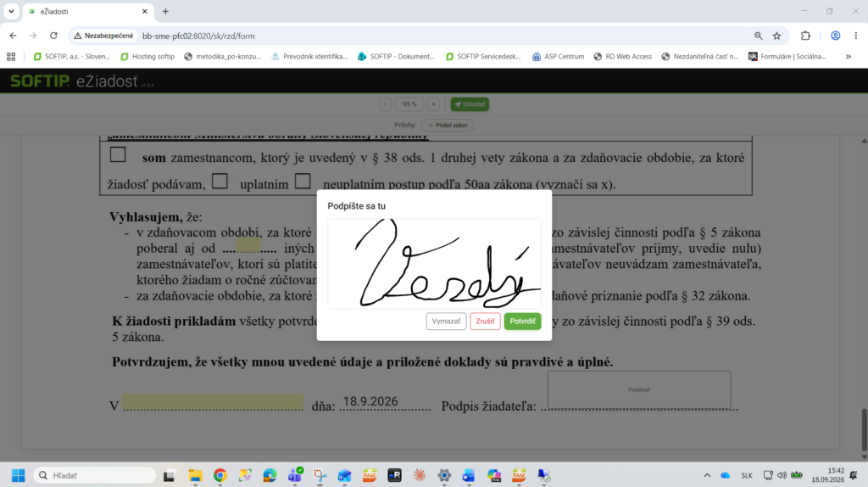868x487 pixels.
Task: Open the SOFTIP - Dokument... bookmark
Action: click(397, 57)
